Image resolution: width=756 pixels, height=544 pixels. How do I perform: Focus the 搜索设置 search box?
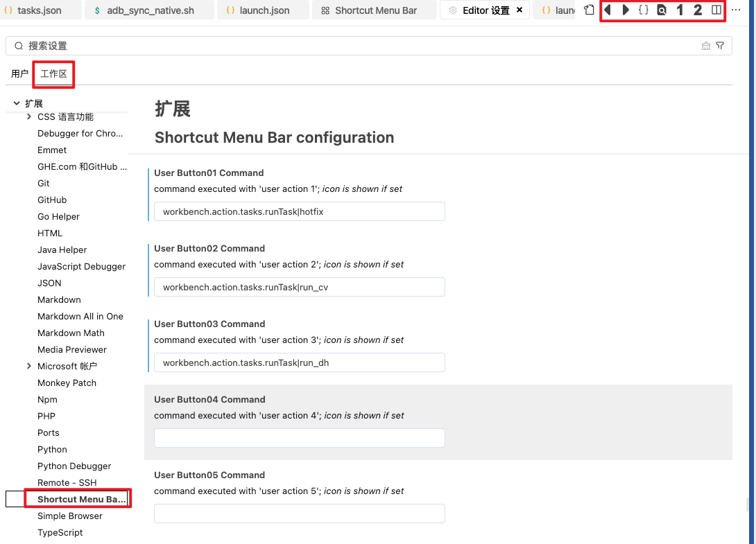tap(347, 46)
